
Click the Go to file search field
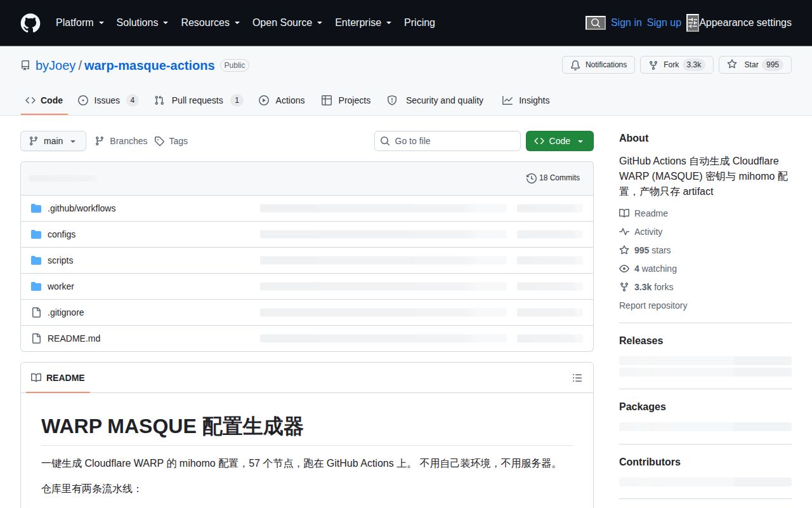coord(447,141)
